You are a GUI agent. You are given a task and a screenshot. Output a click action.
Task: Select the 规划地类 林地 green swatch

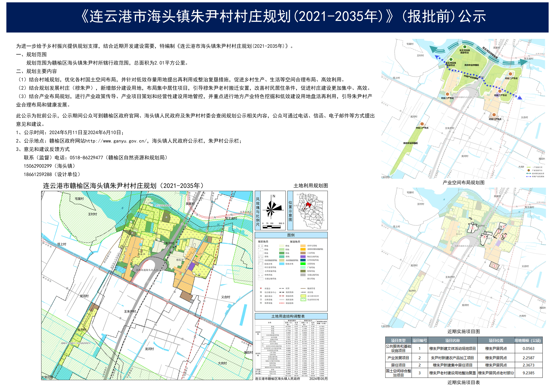pyautogui.click(x=282, y=253)
